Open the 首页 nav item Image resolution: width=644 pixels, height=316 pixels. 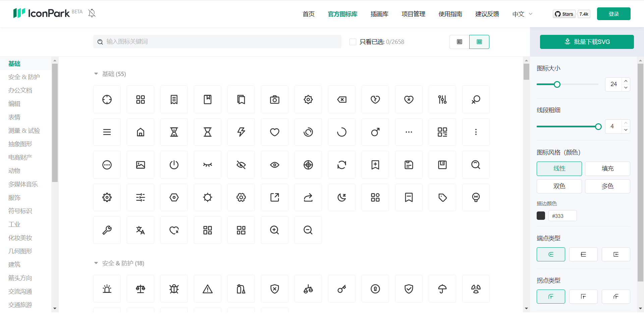309,14
